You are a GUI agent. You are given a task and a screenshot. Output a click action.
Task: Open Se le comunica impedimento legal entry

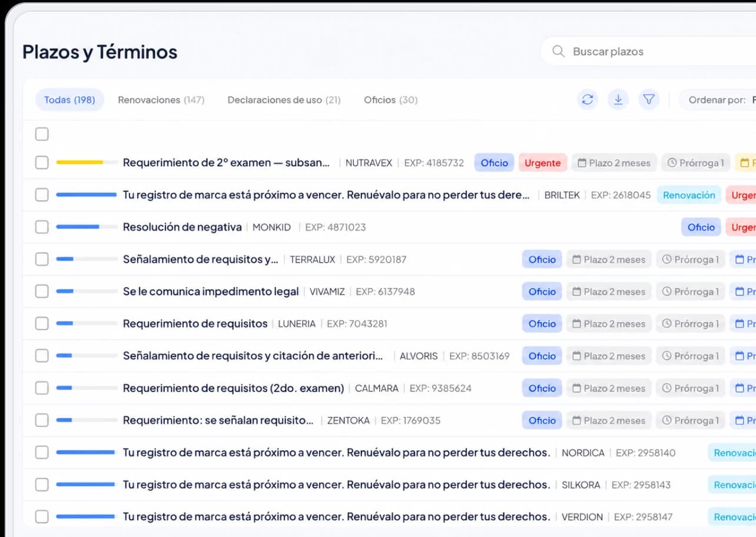211,291
